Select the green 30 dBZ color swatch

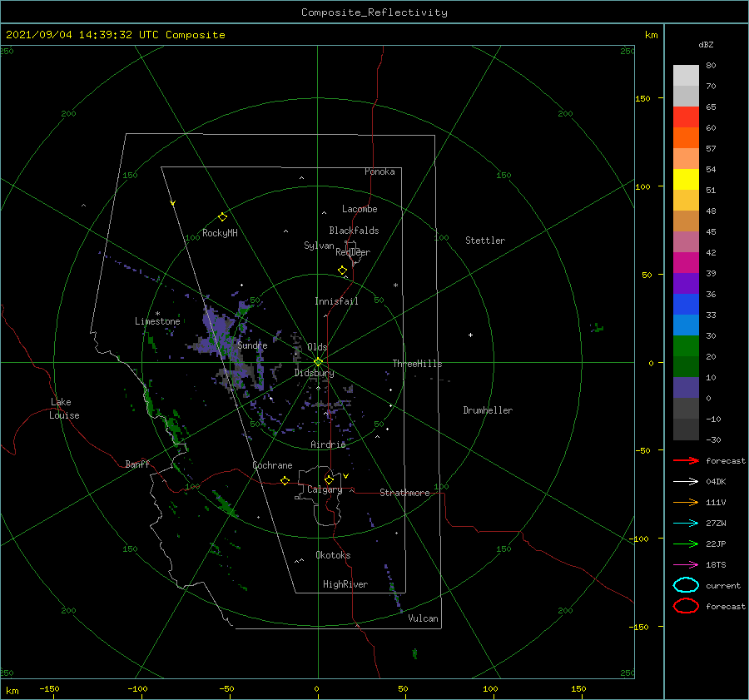coord(686,345)
